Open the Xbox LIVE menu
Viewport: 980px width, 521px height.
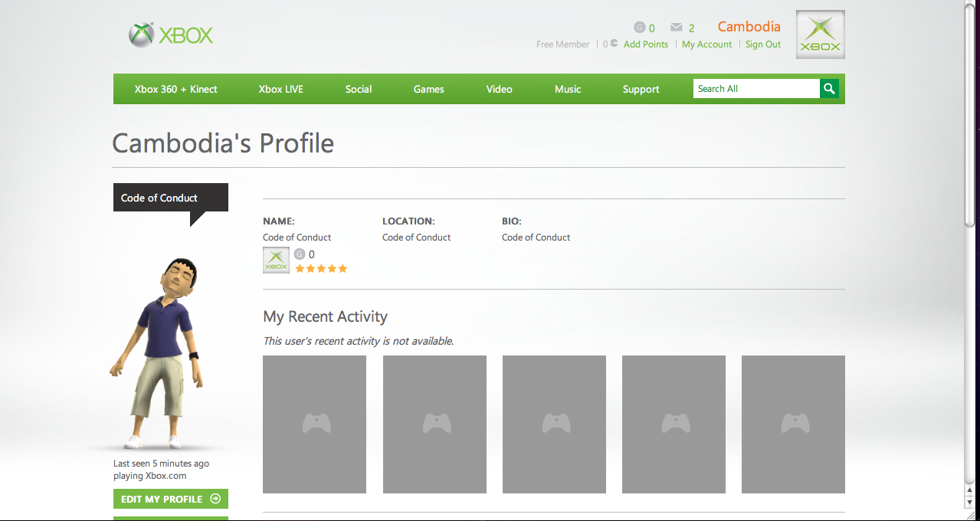click(x=280, y=89)
